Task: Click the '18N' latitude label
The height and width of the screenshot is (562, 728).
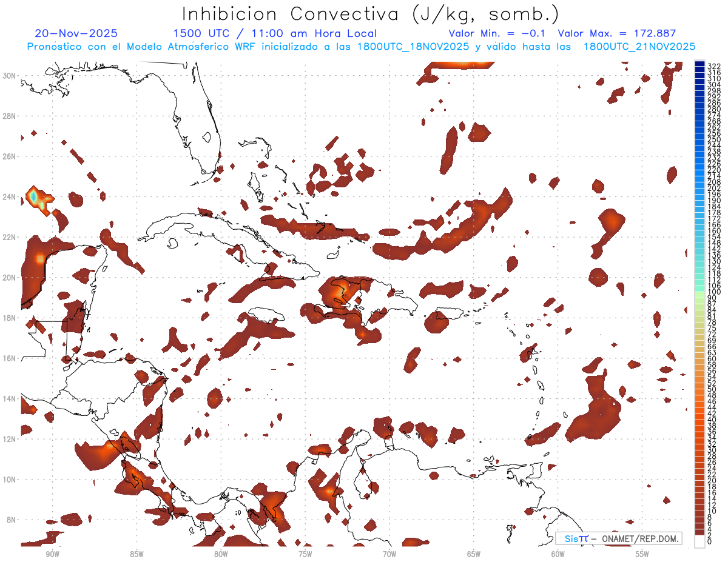Action: click(10, 318)
